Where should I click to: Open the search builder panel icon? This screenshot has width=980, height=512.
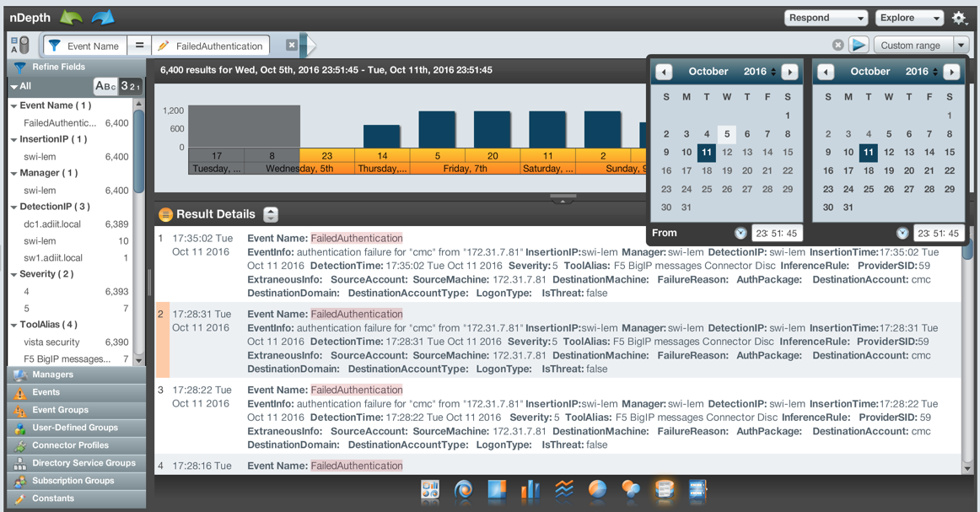click(x=697, y=490)
